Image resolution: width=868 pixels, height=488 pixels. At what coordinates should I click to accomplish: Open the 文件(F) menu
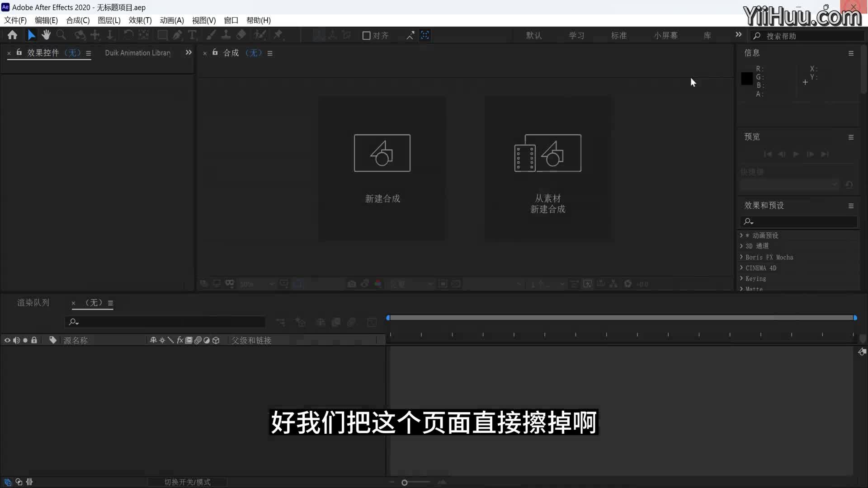tap(15, 20)
